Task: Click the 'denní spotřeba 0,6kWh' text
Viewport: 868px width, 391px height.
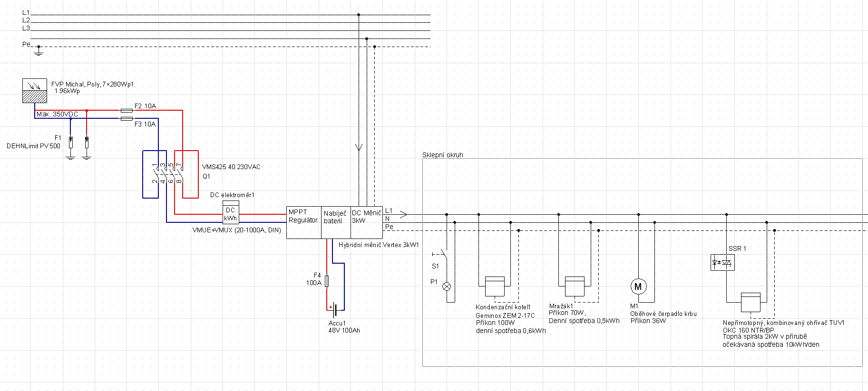Action: click(511, 331)
